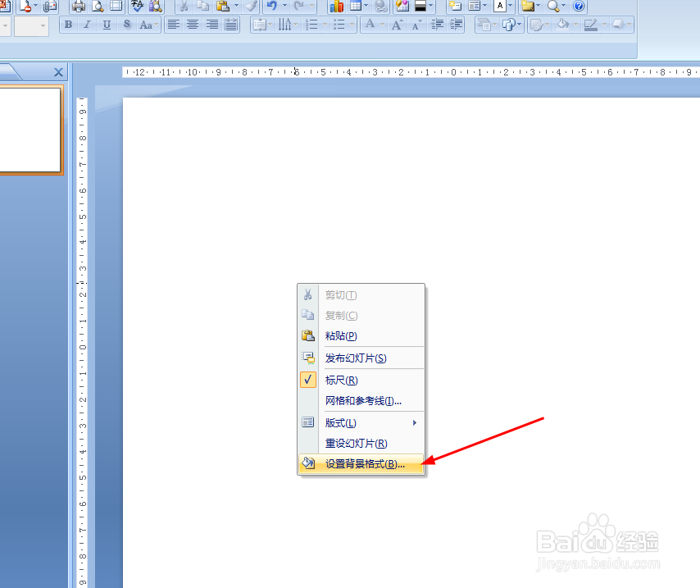
Task: Click 剪切(T) menu entry
Action: 361,295
